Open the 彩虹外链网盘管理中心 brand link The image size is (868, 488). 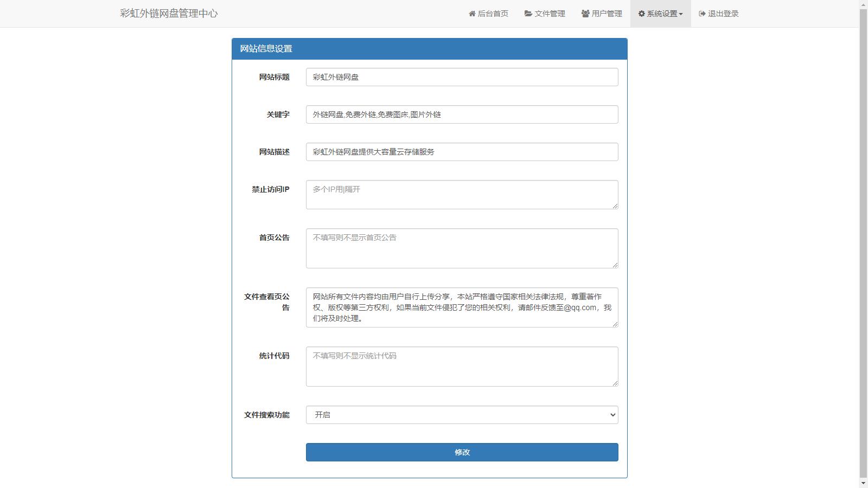(x=169, y=14)
